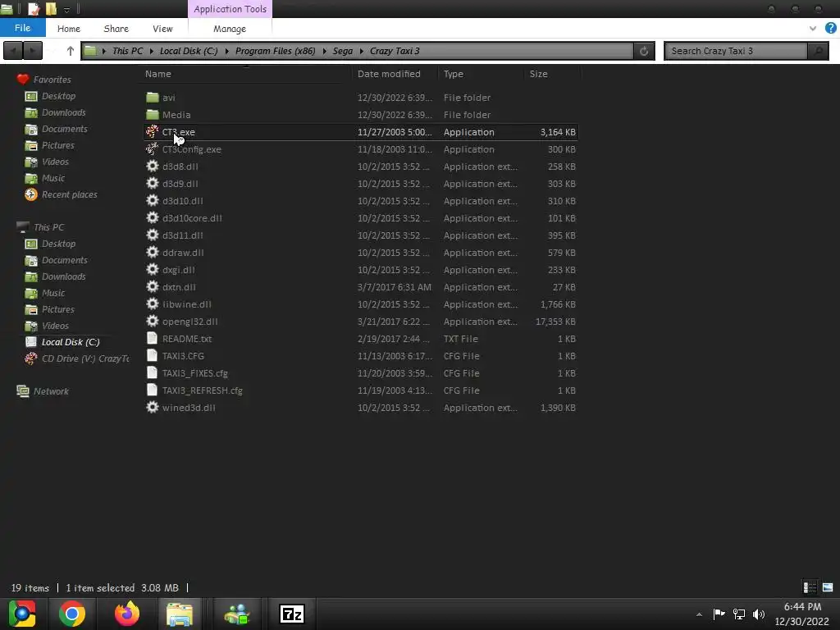
Task: Sort the file list by the Name column
Action: coord(158,74)
